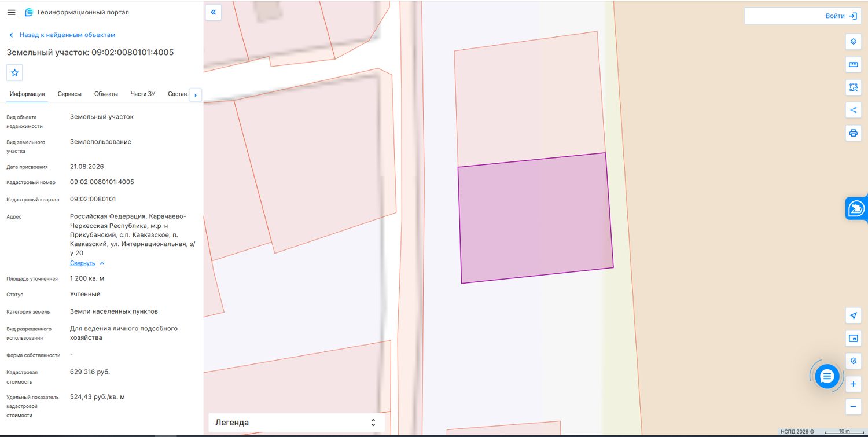Toggle the overview mini-map button

pos(853,338)
